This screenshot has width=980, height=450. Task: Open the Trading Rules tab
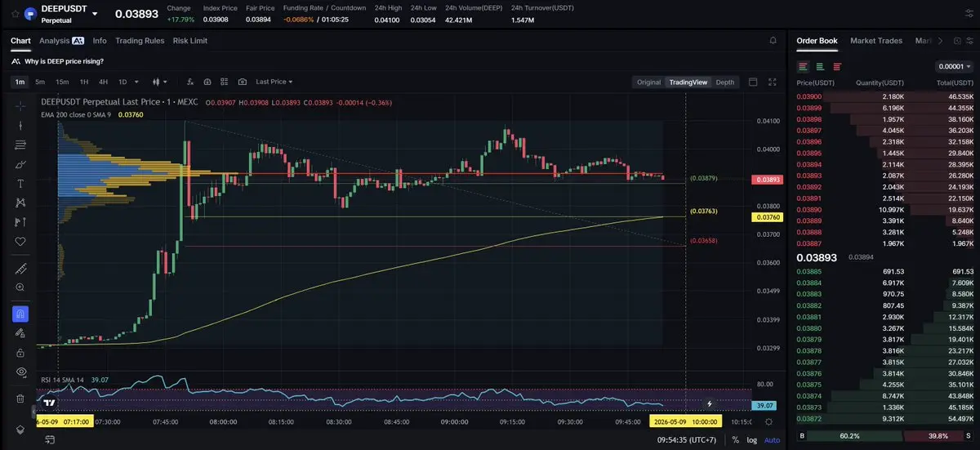point(140,40)
